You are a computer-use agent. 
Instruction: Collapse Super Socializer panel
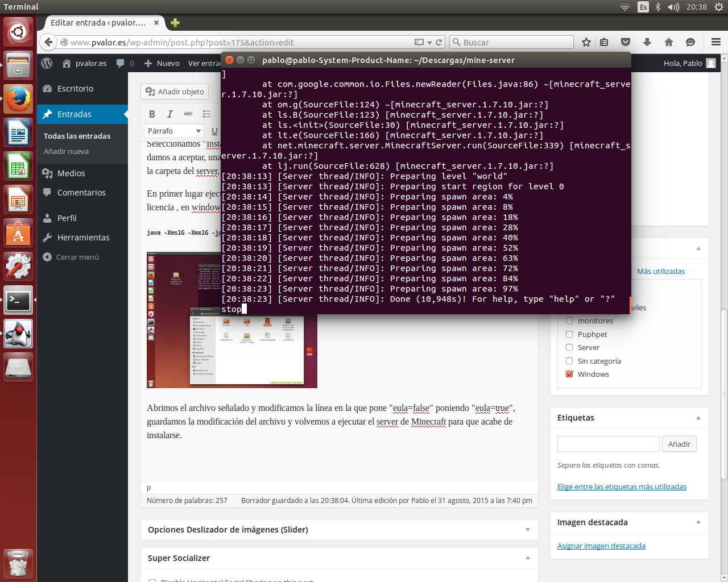pos(528,558)
